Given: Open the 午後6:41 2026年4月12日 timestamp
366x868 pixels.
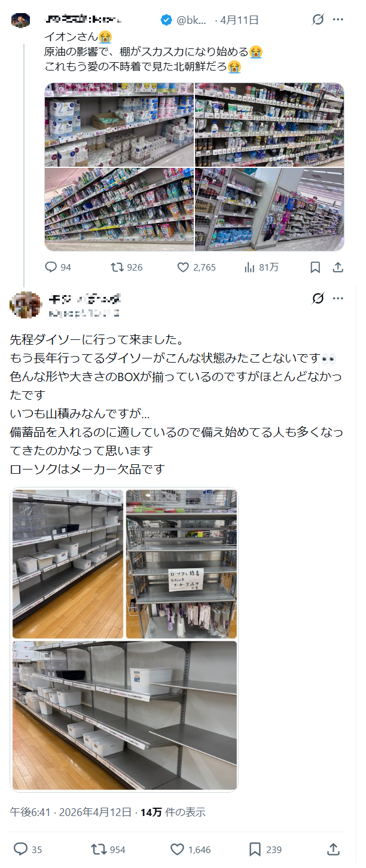Looking at the screenshot, I should pyautogui.click(x=71, y=812).
